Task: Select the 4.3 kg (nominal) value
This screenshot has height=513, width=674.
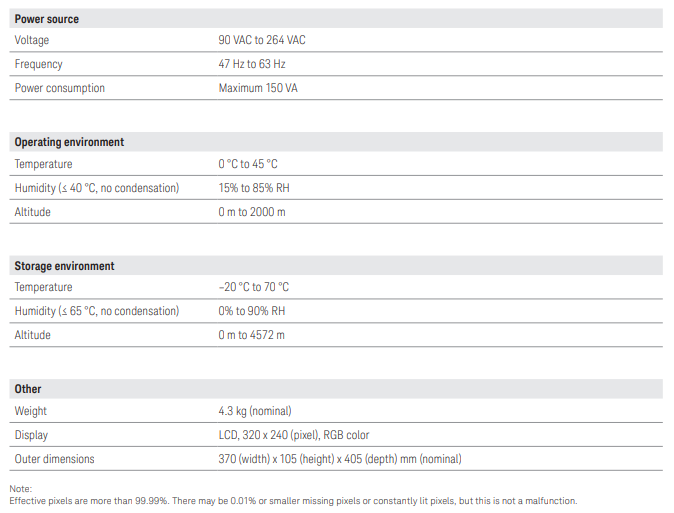Action: (254, 411)
